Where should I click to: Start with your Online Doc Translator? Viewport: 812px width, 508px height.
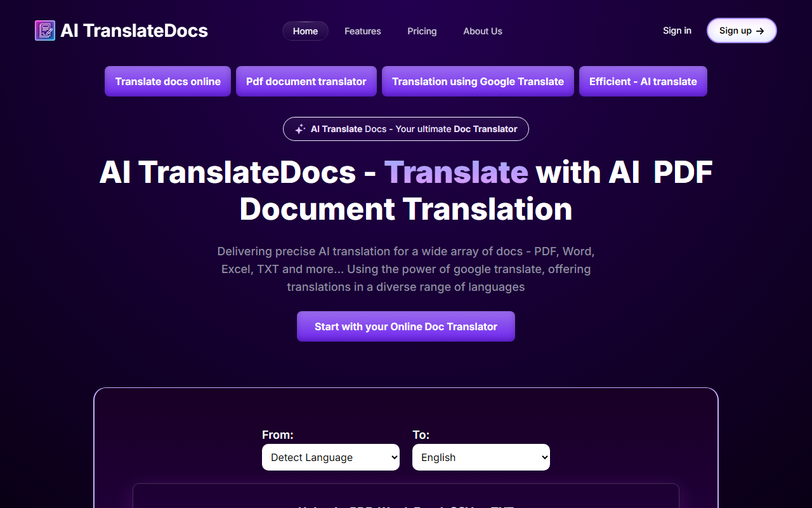coord(406,326)
